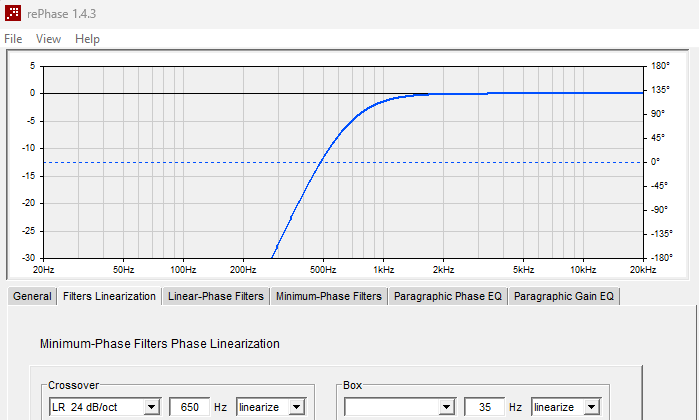Click the 0° phase axis label
The image size is (699, 420).
[655, 162]
